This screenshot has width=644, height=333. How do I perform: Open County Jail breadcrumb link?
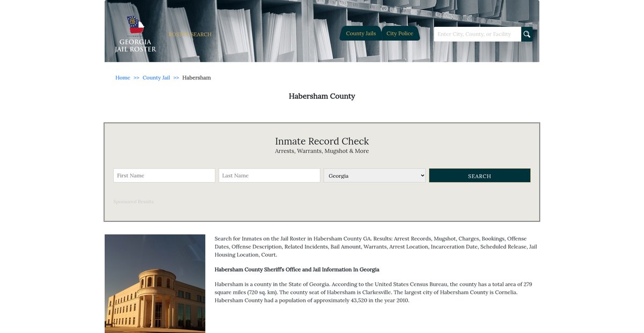(x=156, y=78)
